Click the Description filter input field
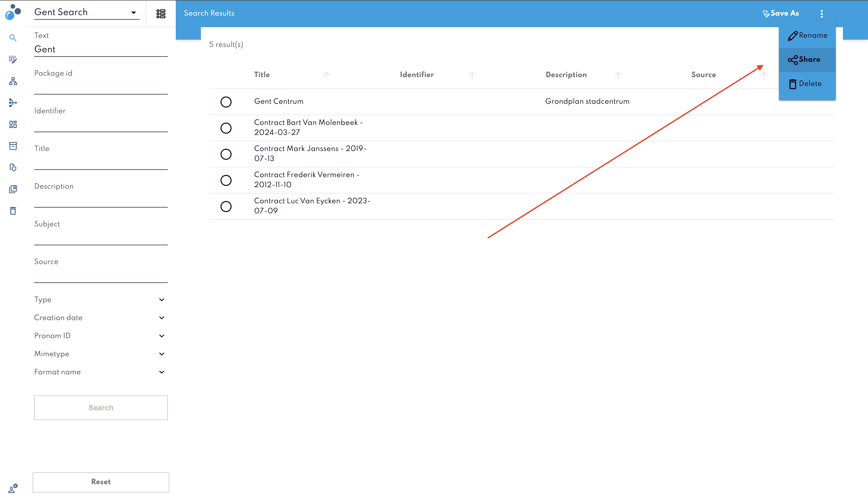868x499 pixels. (101, 200)
